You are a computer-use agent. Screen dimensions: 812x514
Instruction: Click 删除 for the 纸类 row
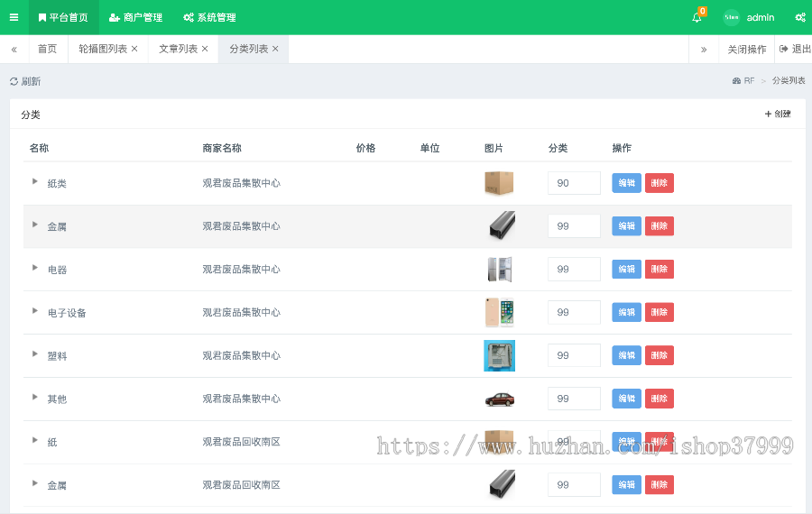[x=660, y=183]
